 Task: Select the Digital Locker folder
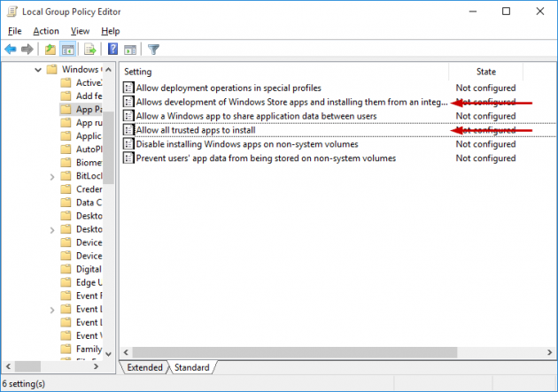[x=81, y=269]
